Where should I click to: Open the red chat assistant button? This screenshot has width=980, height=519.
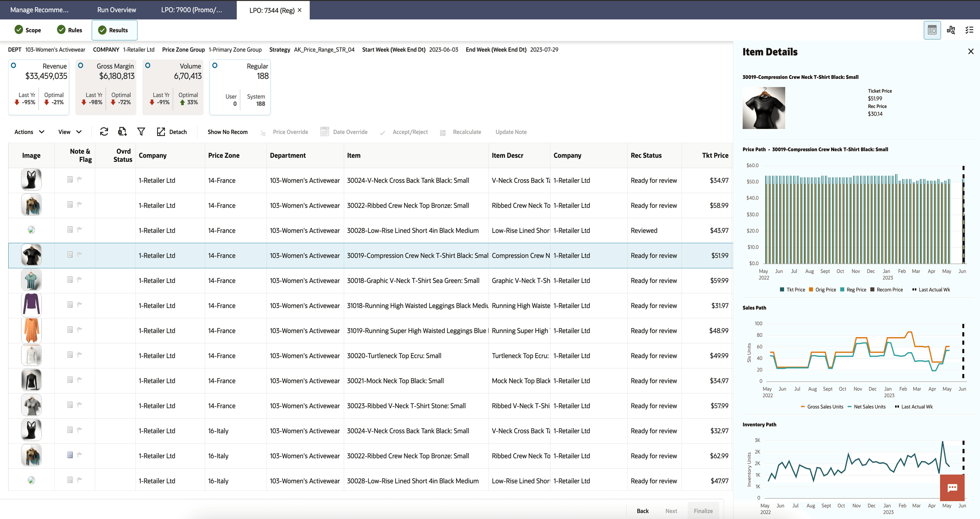pos(952,488)
